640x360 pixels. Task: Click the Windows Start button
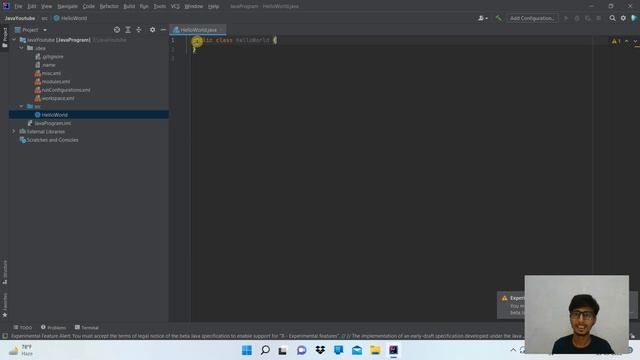tap(247, 350)
